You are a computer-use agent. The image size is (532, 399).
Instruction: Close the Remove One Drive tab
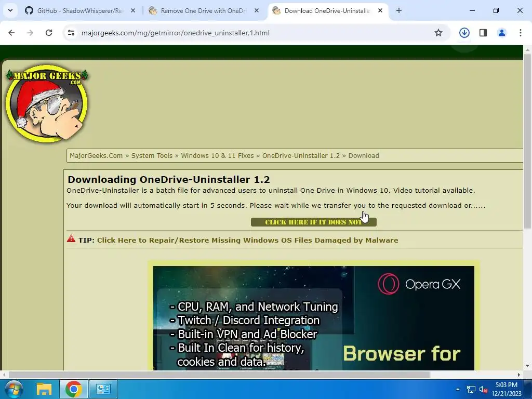click(x=257, y=10)
